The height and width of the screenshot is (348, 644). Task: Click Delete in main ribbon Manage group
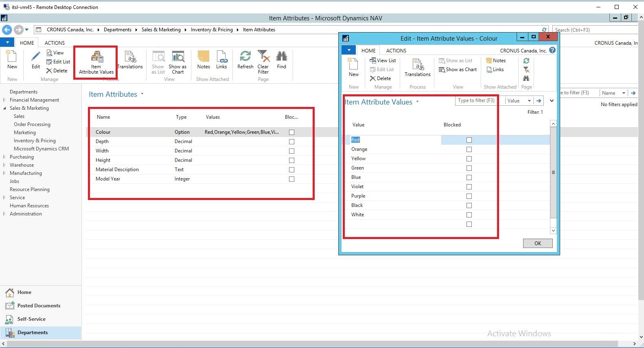click(x=57, y=71)
